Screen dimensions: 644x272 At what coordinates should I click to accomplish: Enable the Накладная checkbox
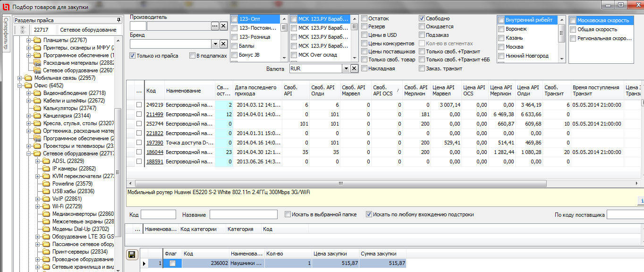364,68
